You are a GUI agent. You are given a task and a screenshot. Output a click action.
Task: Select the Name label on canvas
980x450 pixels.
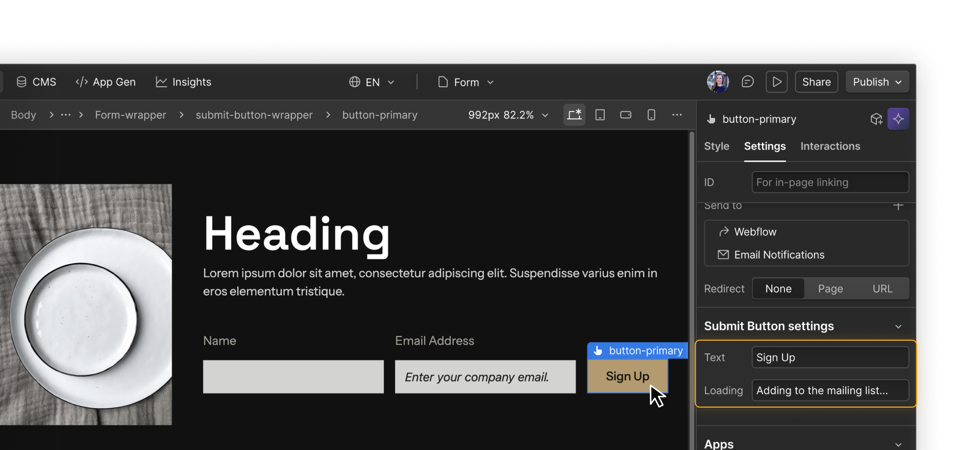219,341
